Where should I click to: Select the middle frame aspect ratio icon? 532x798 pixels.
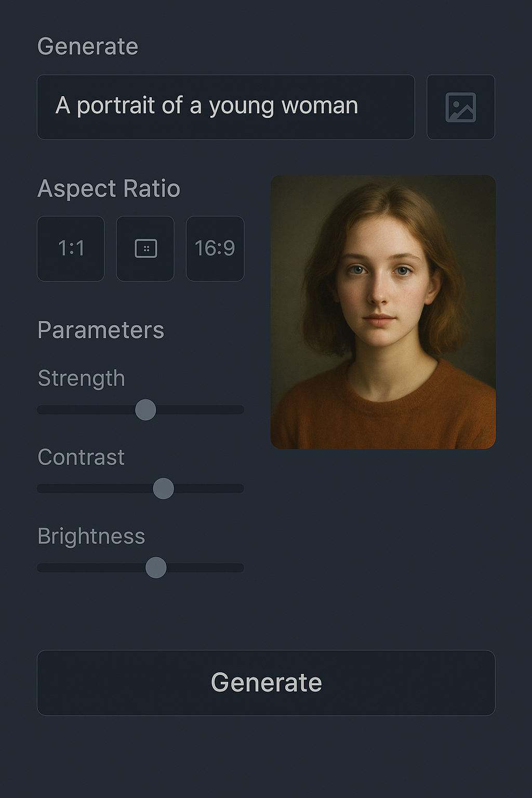coord(145,248)
